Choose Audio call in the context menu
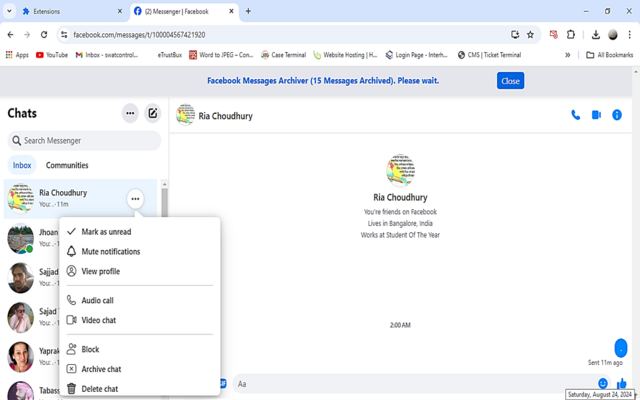The height and width of the screenshot is (400, 640). click(x=140, y=300)
